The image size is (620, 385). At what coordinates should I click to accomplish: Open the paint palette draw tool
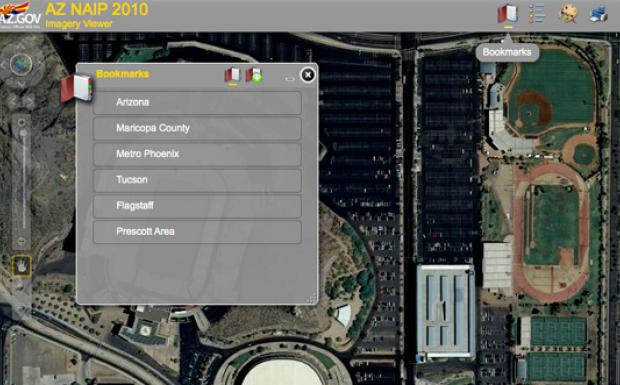[x=568, y=14]
